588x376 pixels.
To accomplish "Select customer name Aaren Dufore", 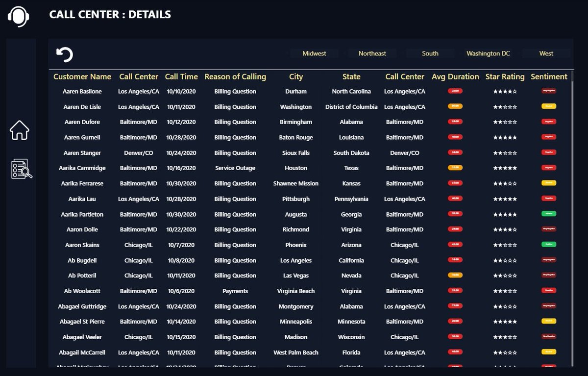I will click(82, 122).
